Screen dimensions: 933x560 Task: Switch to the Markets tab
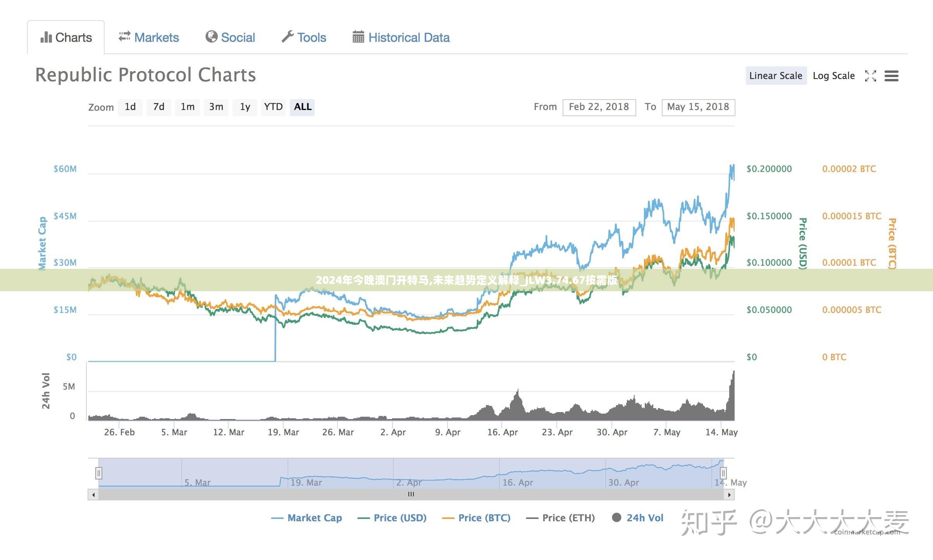click(x=149, y=38)
